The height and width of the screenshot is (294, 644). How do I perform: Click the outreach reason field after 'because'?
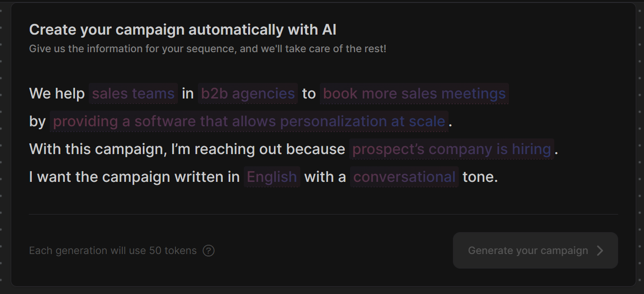451,149
